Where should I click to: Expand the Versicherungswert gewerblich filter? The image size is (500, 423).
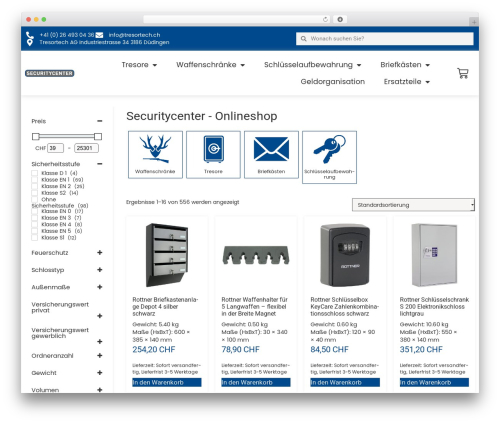pos(100,342)
